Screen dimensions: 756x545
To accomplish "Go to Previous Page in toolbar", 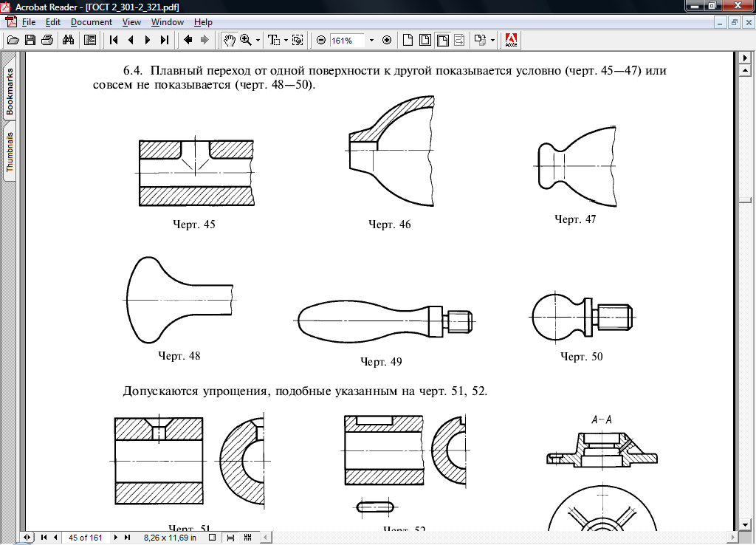I will (x=131, y=40).
